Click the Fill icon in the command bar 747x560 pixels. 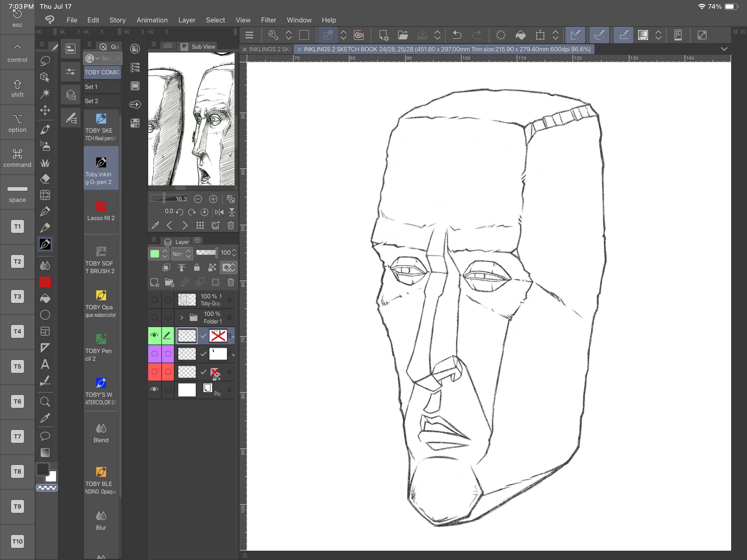click(520, 35)
